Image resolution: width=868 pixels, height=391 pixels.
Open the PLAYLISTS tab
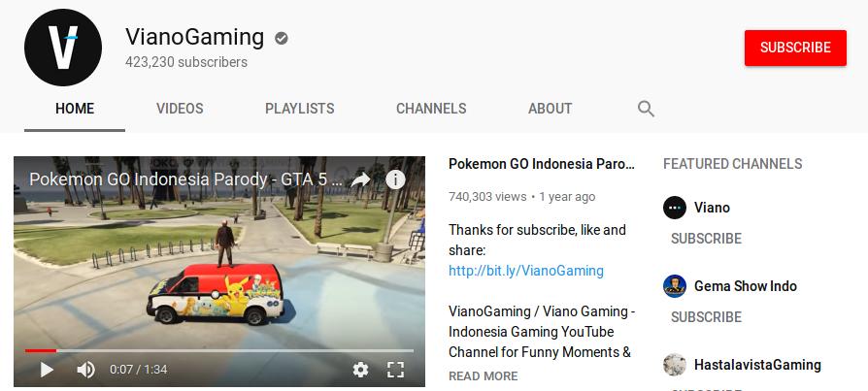click(299, 109)
